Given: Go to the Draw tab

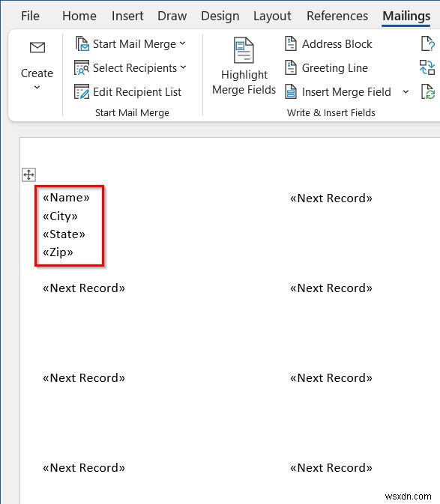Looking at the screenshot, I should click(x=172, y=16).
